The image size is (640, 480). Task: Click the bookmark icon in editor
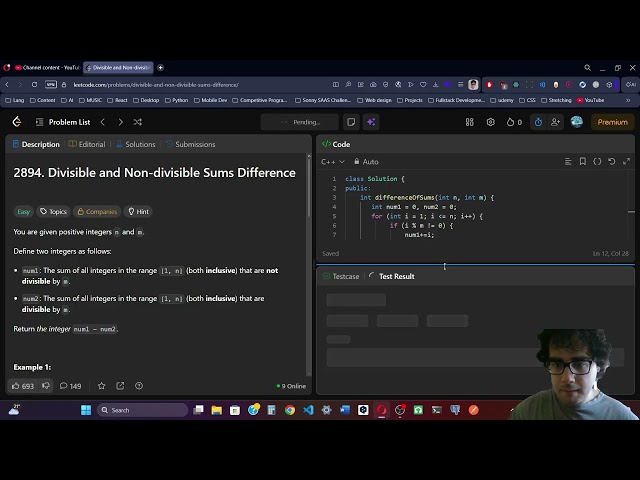582,162
